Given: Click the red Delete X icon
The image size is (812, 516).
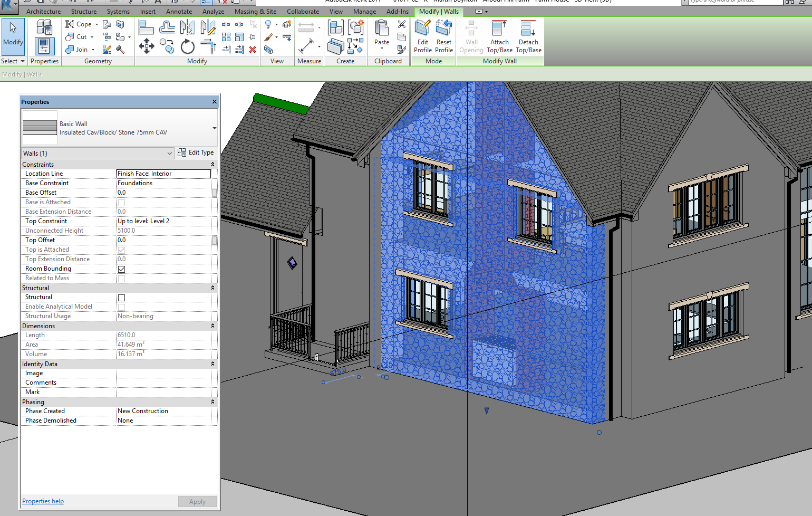Looking at the screenshot, I should click(253, 50).
